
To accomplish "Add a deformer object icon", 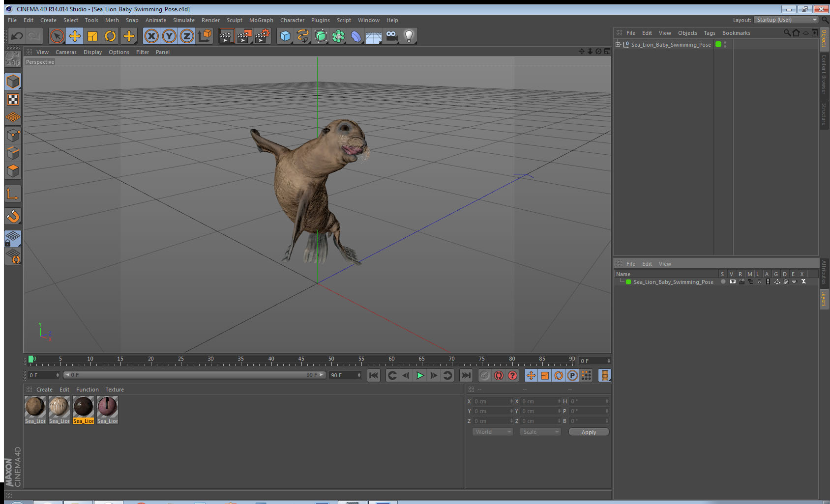I will pyautogui.click(x=356, y=36).
